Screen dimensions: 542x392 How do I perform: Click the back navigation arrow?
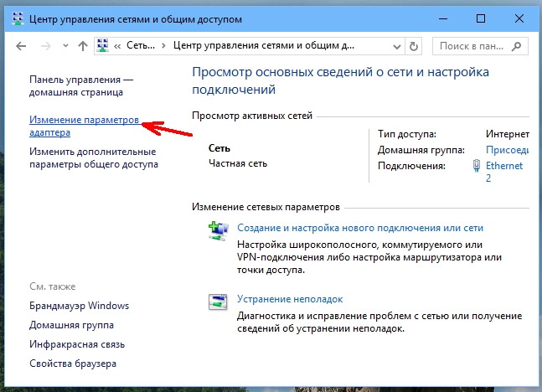click(21, 46)
